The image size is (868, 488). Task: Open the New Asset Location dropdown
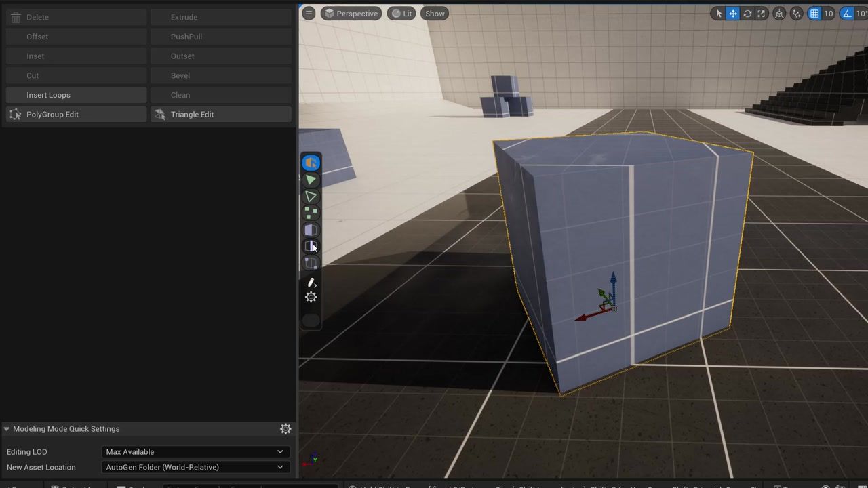195,467
